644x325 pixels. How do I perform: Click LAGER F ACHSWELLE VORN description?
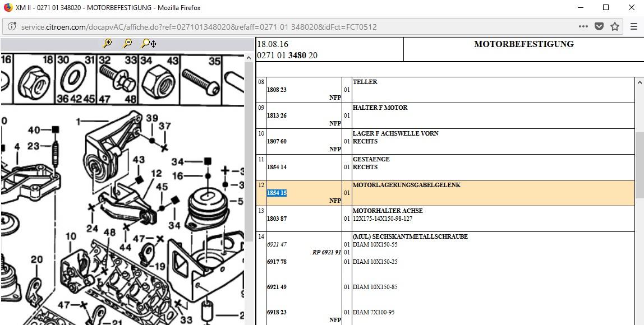pyautogui.click(x=395, y=134)
